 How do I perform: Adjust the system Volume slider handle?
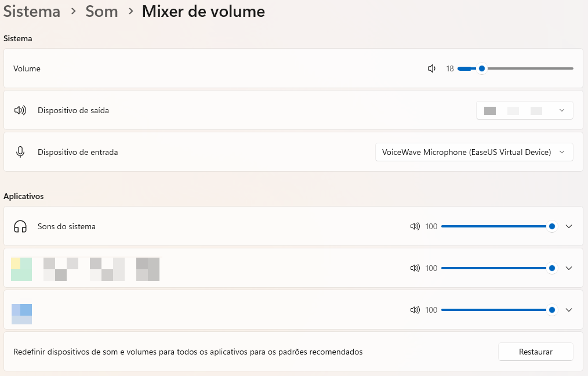481,68
